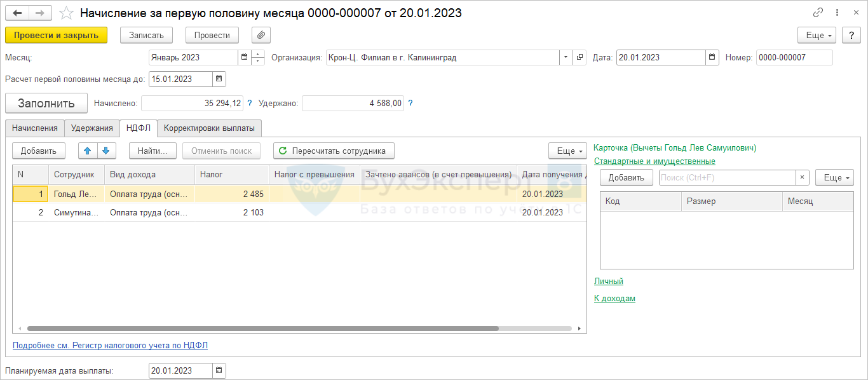
Task: Open calendar for Планируемая дата выплаты
Action: [x=219, y=370]
